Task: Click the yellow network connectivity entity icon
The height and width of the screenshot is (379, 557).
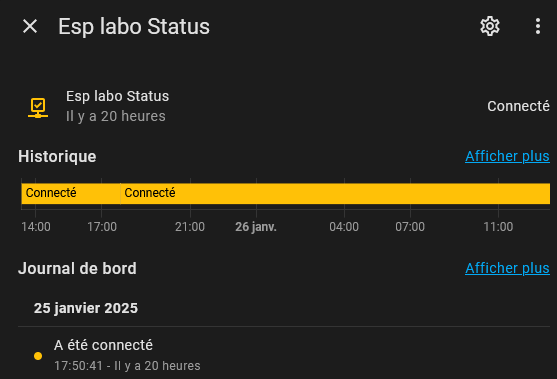Action: (38, 108)
